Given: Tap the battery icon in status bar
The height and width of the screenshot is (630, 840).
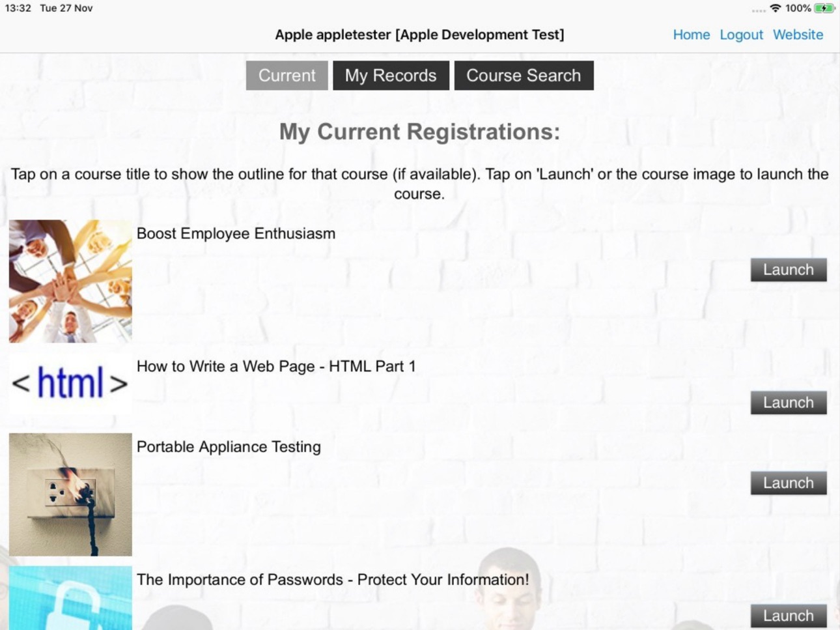Looking at the screenshot, I should tap(824, 8).
